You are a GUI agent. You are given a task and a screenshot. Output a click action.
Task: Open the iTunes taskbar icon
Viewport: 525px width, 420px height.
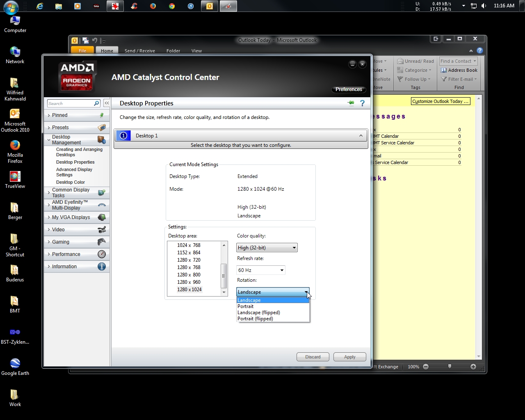click(x=191, y=6)
